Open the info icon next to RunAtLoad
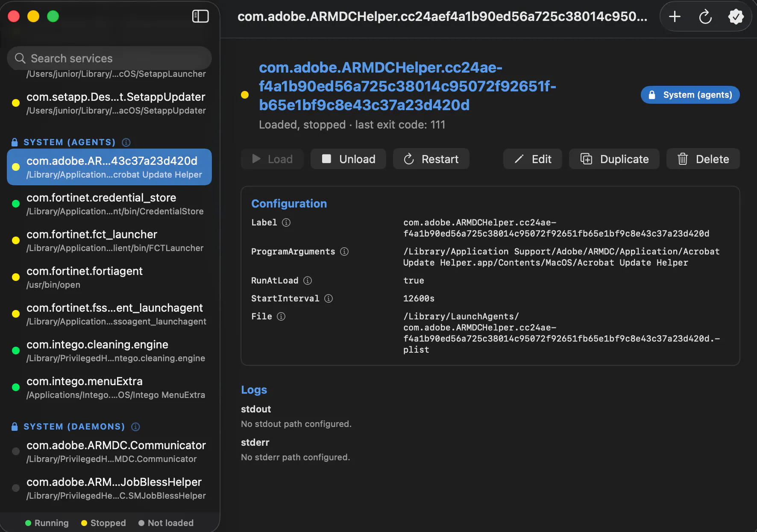The height and width of the screenshot is (532, 757). (308, 281)
